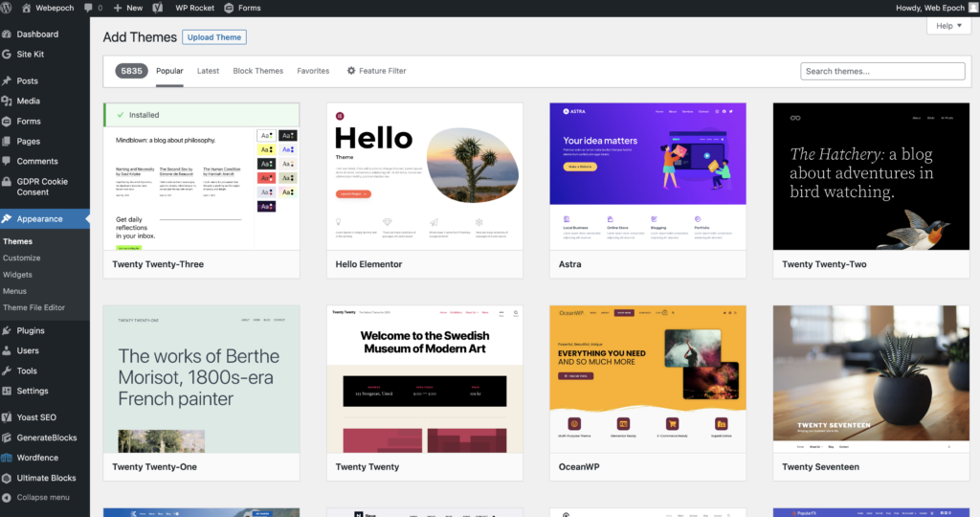Click the Yoast SEO sidebar icon
This screenshot has height=517, width=980.
coord(7,417)
